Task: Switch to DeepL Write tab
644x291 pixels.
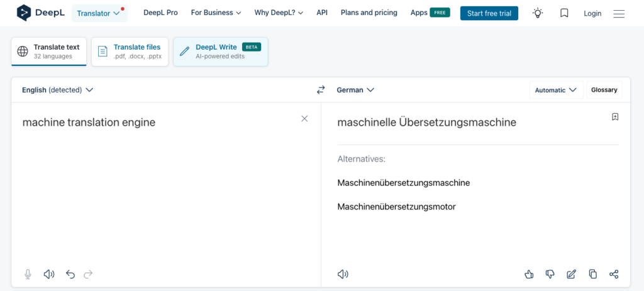Action: pyautogui.click(x=221, y=52)
